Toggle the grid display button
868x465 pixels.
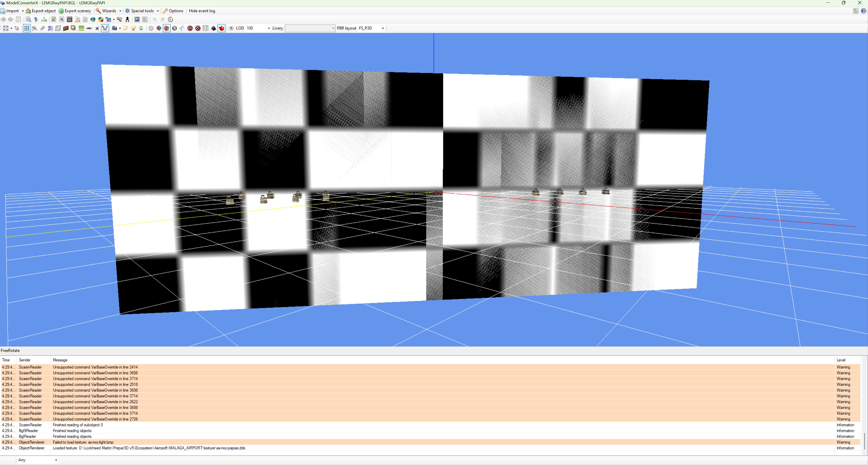[x=27, y=28]
